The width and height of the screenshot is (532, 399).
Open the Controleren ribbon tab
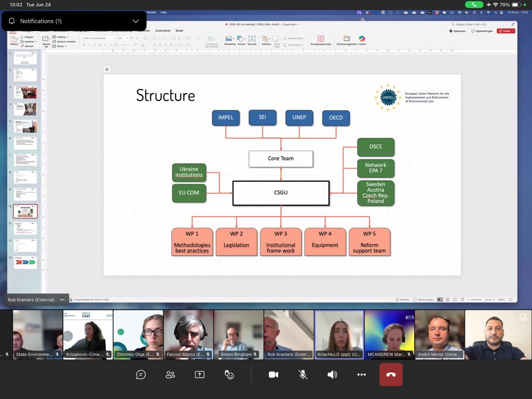coord(163,30)
